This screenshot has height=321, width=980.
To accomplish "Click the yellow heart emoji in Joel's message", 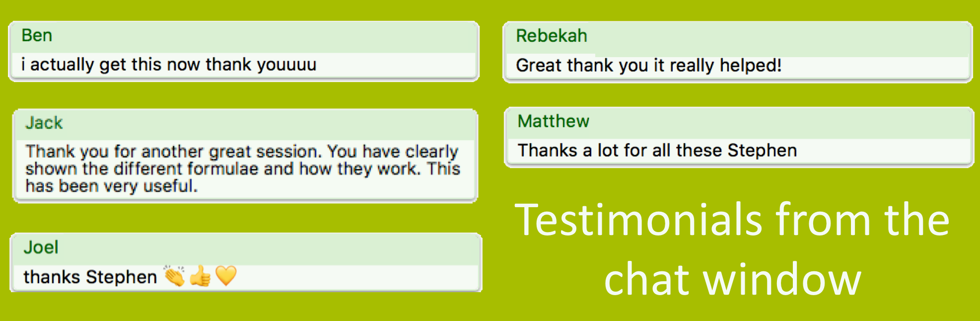I will (226, 276).
